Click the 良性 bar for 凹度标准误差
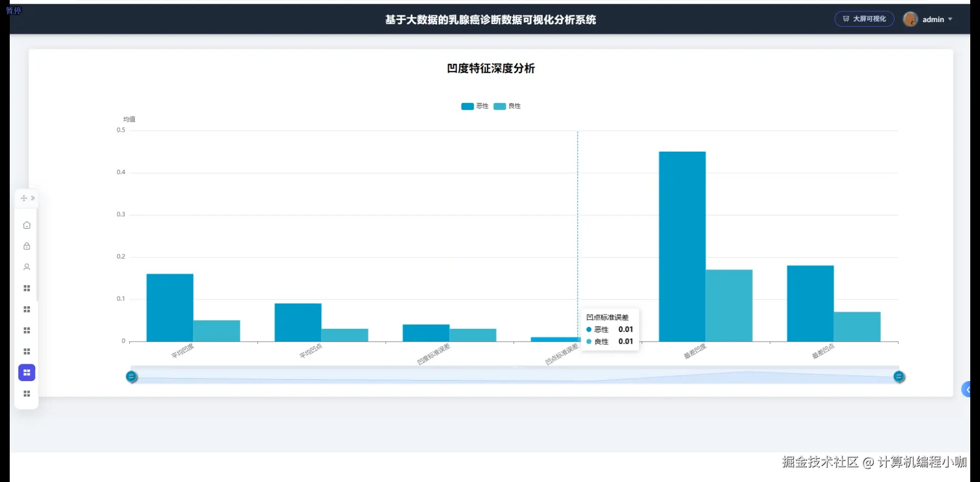Viewport: 980px width, 482px height. [473, 335]
